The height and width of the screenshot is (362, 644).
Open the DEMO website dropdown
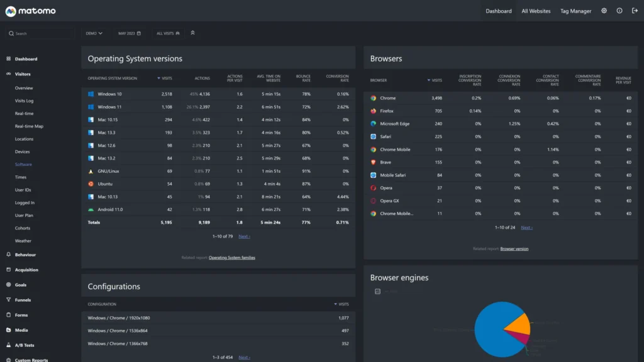94,33
